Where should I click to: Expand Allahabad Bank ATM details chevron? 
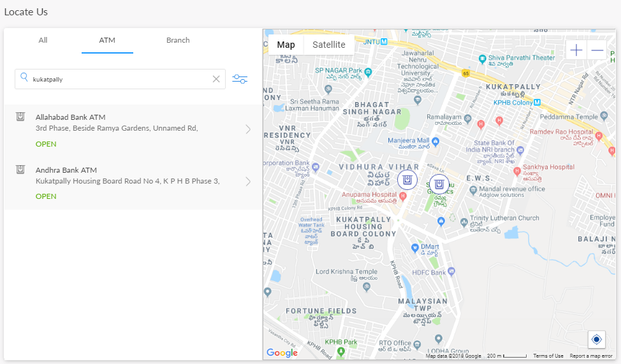[248, 129]
